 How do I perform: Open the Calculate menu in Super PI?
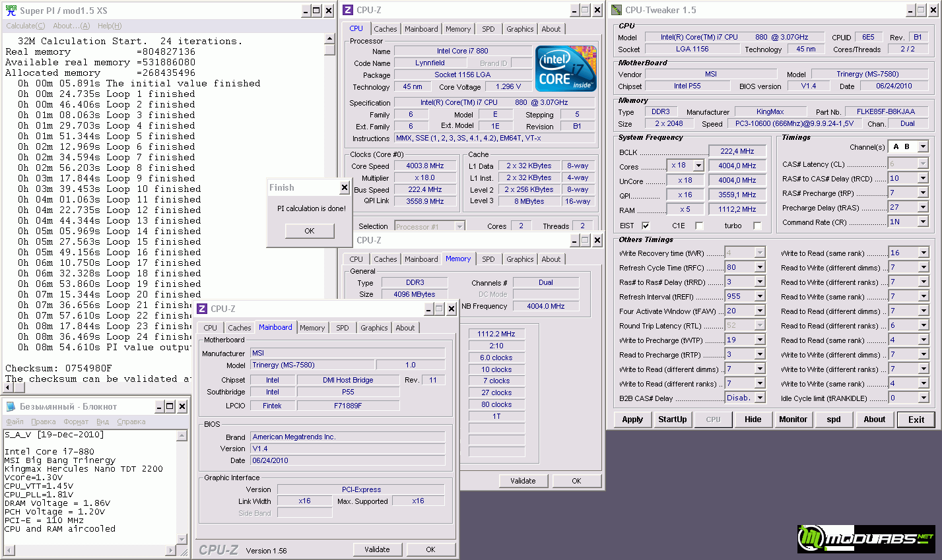click(25, 26)
